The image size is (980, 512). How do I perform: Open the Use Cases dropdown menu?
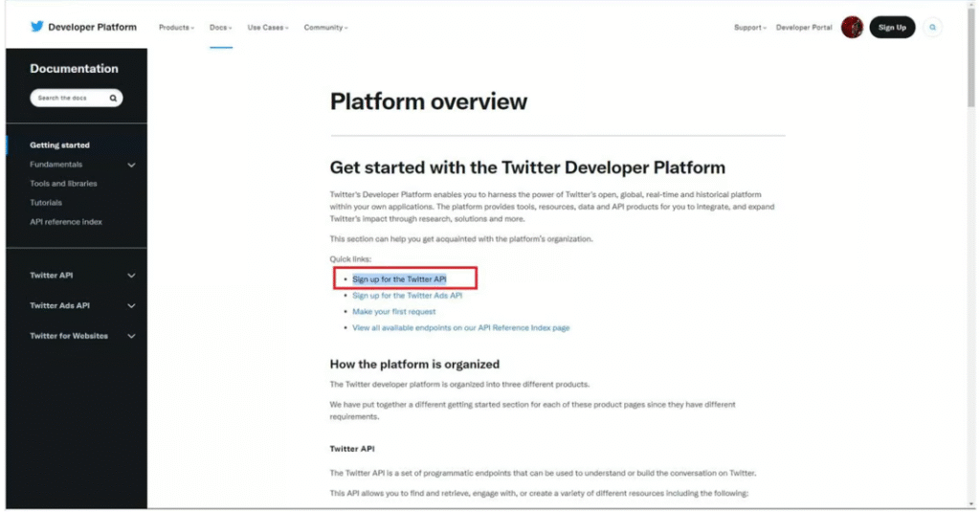[x=268, y=28]
